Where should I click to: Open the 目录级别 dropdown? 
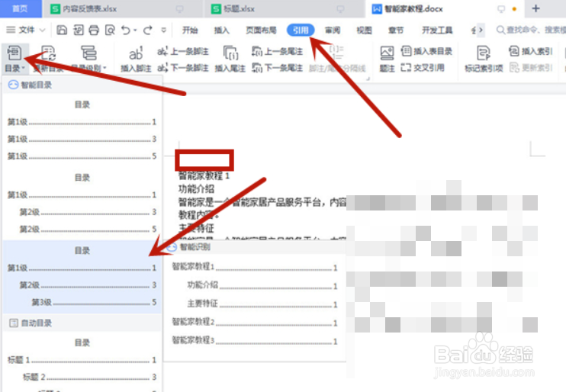pos(88,59)
